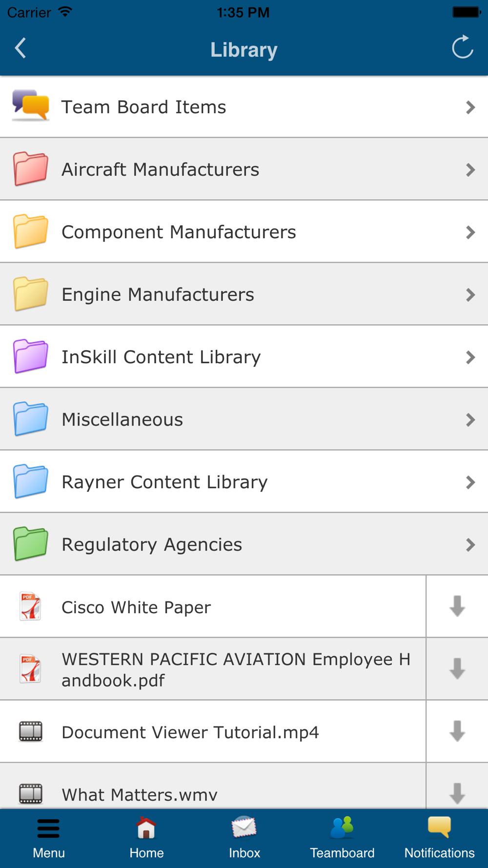Go back using the left arrow icon
The width and height of the screenshot is (488, 868).
20,48
